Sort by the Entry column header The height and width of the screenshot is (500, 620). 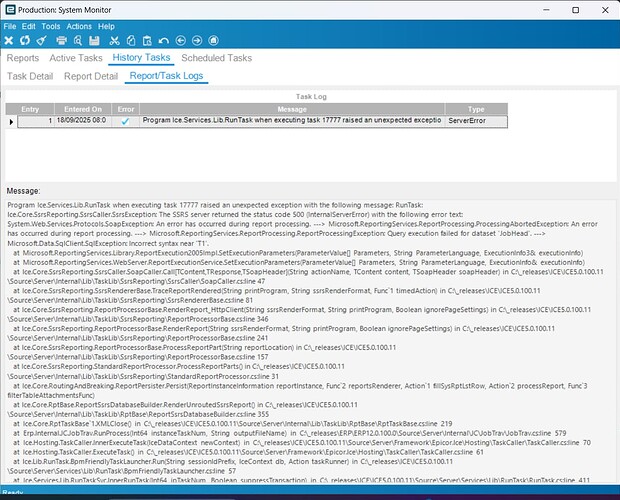(30, 109)
